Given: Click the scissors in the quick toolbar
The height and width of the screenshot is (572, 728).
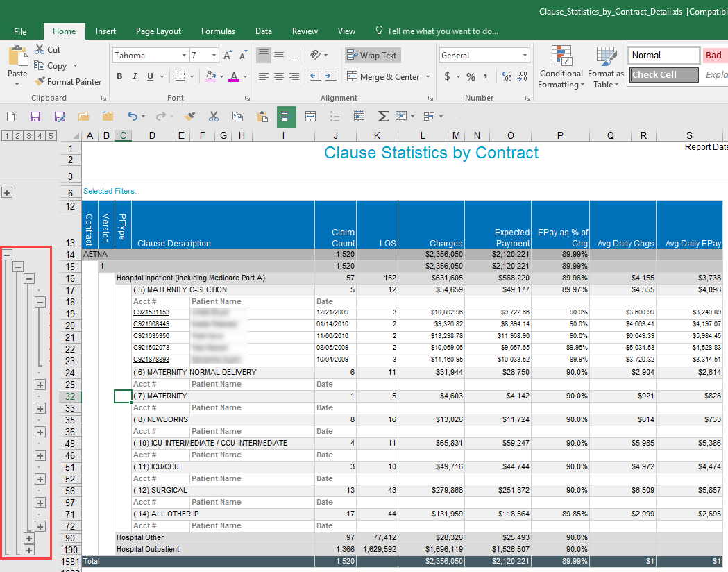Looking at the screenshot, I should click(214, 116).
